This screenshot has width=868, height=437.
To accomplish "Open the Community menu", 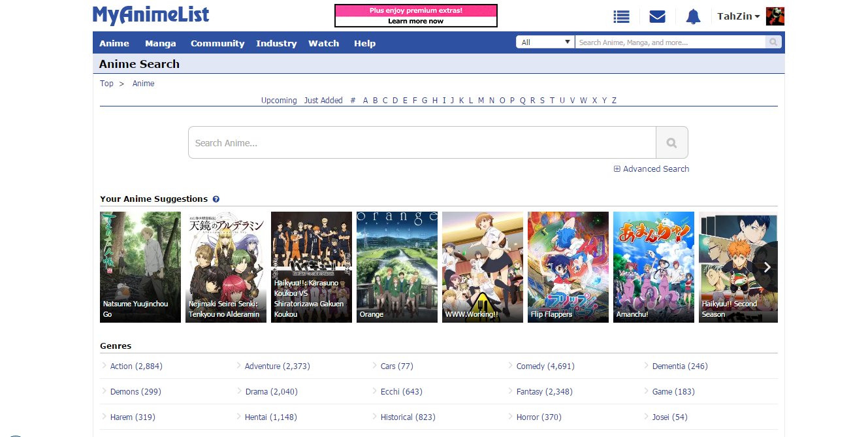I will (x=217, y=44).
